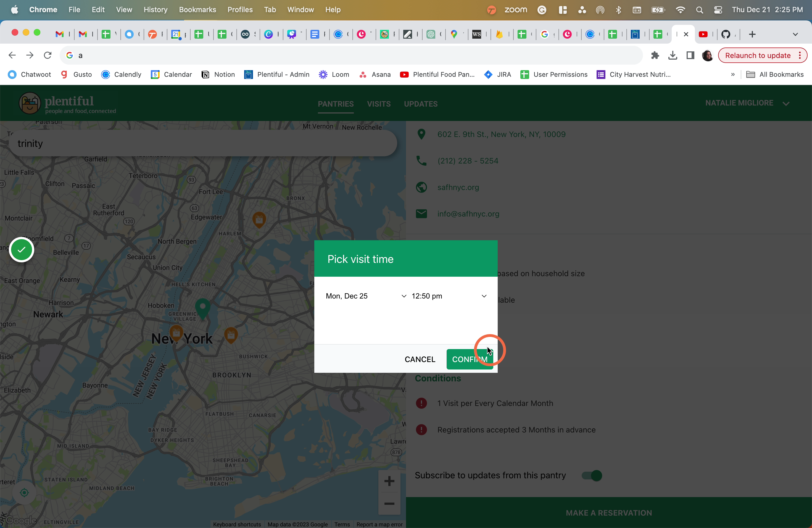Open Zoom menu bar item
Screen dimensions: 812x528
516,10
